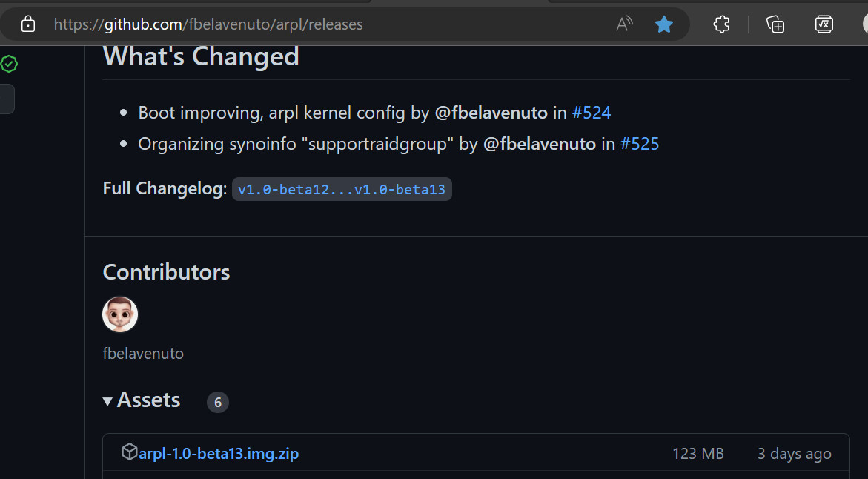The width and height of the screenshot is (868, 479).
Task: Visit @fbelavenuto on the synoinfo line
Action: [540, 144]
